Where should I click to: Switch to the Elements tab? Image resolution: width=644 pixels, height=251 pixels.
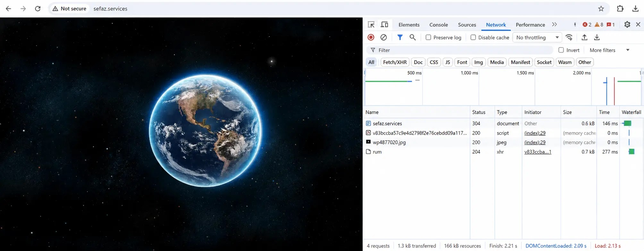click(x=409, y=25)
